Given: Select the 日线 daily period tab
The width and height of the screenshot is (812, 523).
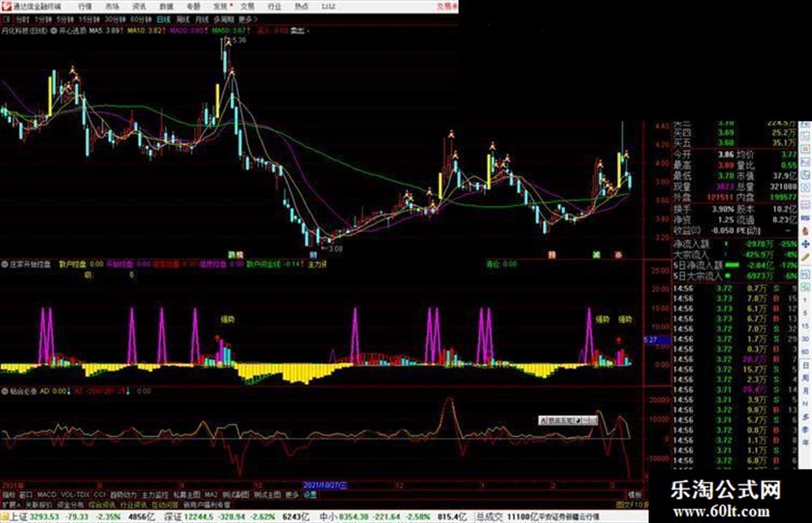Looking at the screenshot, I should 163,19.
